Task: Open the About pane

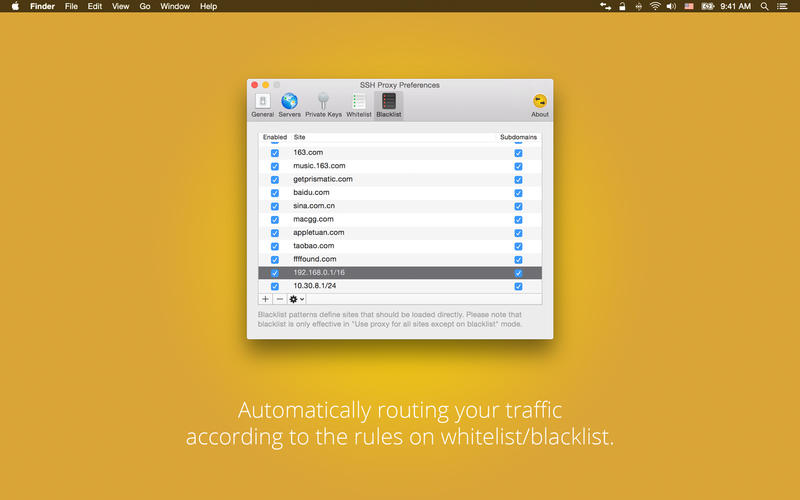Action: [x=540, y=104]
